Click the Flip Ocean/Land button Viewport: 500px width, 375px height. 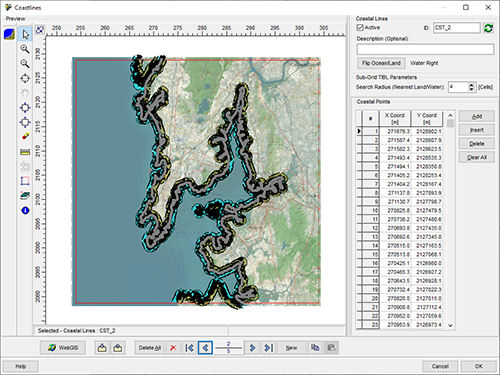point(381,63)
